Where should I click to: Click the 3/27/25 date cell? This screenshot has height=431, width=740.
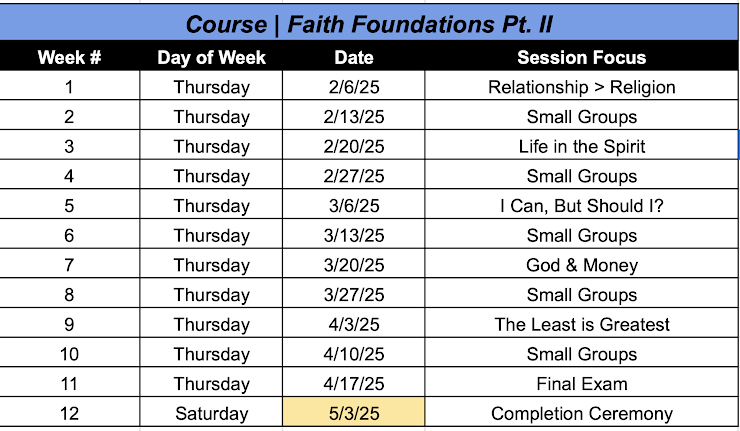[354, 295]
